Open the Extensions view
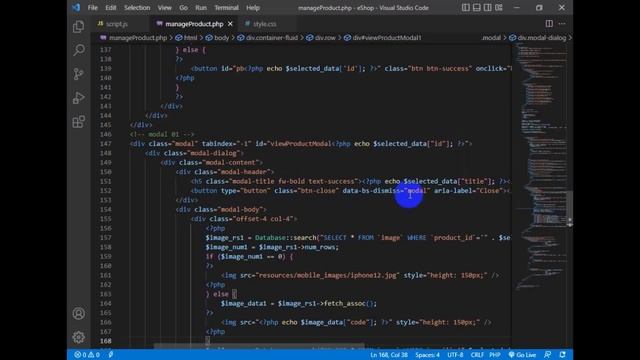The height and width of the screenshot is (360, 640). click(x=78, y=122)
